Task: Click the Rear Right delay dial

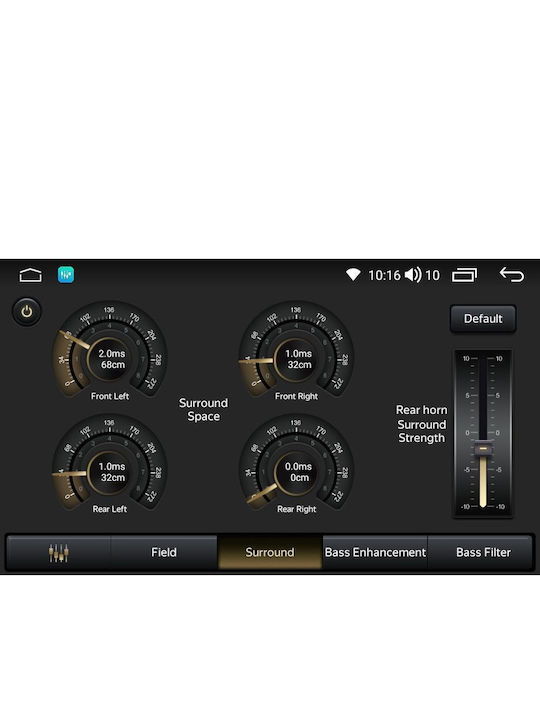Action: (296, 463)
